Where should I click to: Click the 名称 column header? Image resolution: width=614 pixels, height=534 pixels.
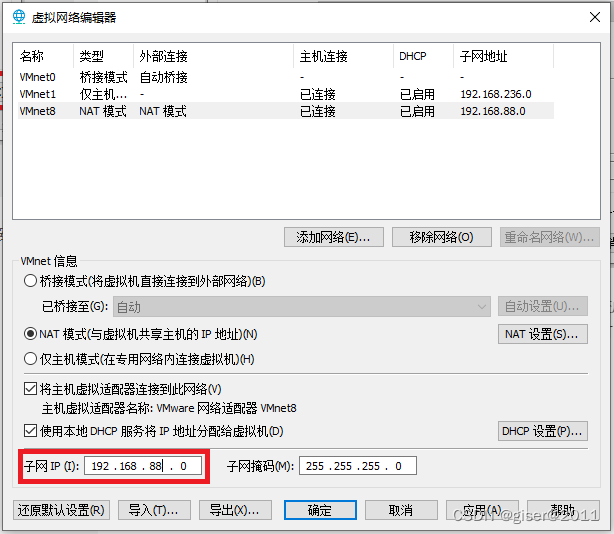coord(44,56)
